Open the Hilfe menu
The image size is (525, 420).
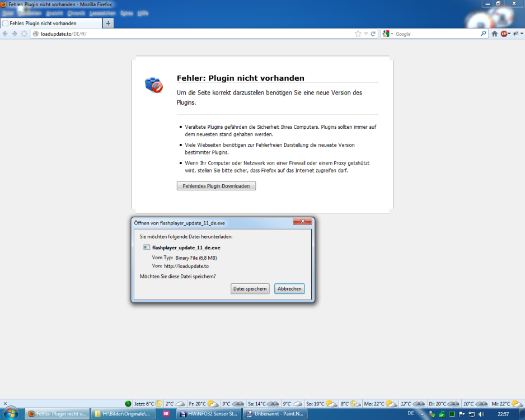click(x=143, y=13)
